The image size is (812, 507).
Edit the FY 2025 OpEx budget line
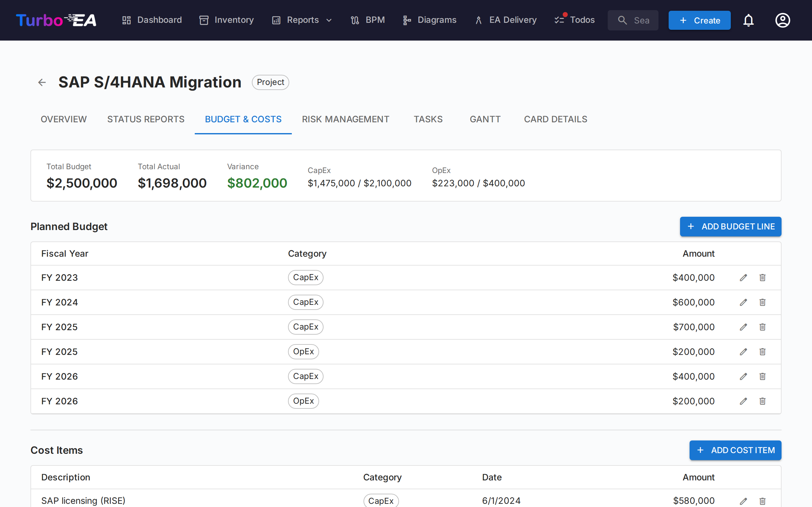(x=743, y=352)
